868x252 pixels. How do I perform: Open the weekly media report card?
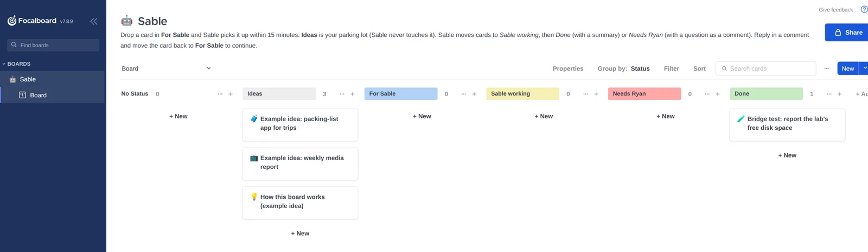[300, 163]
